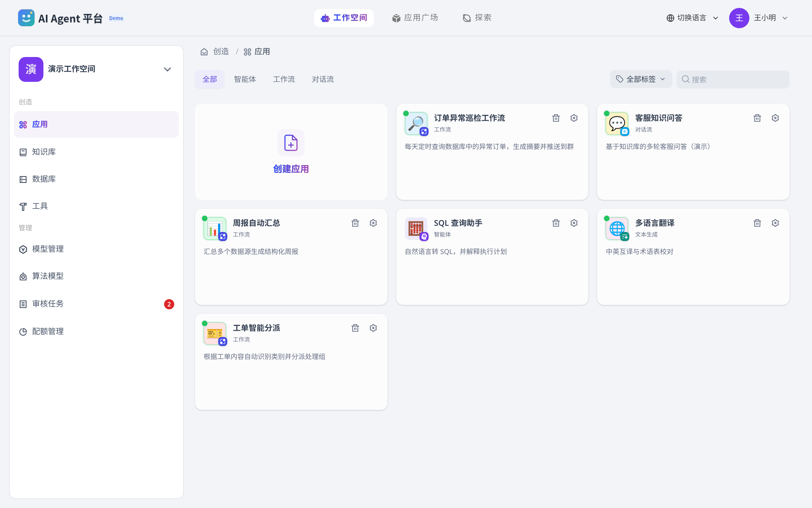Focus the 搜索 search field
The height and width of the screenshot is (508, 812).
pyautogui.click(x=733, y=79)
